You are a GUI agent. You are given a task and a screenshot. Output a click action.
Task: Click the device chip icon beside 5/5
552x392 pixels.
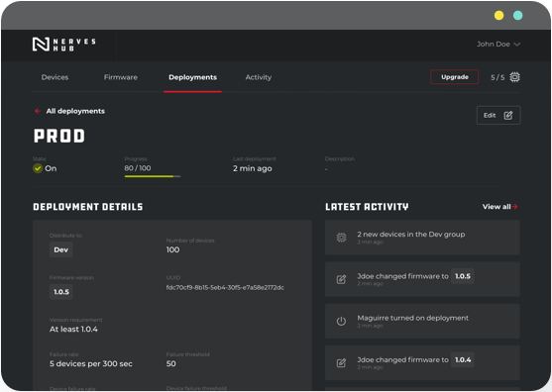pyautogui.click(x=514, y=77)
